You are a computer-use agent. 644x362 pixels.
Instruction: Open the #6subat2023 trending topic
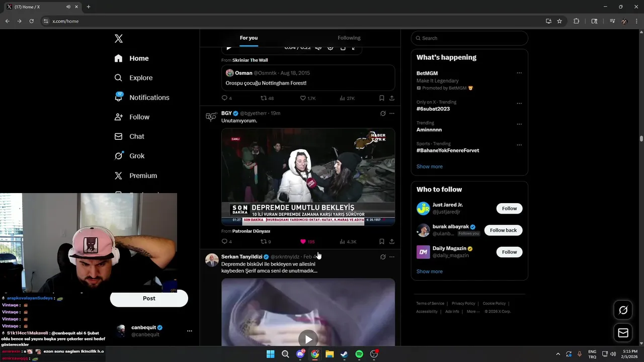(433, 109)
